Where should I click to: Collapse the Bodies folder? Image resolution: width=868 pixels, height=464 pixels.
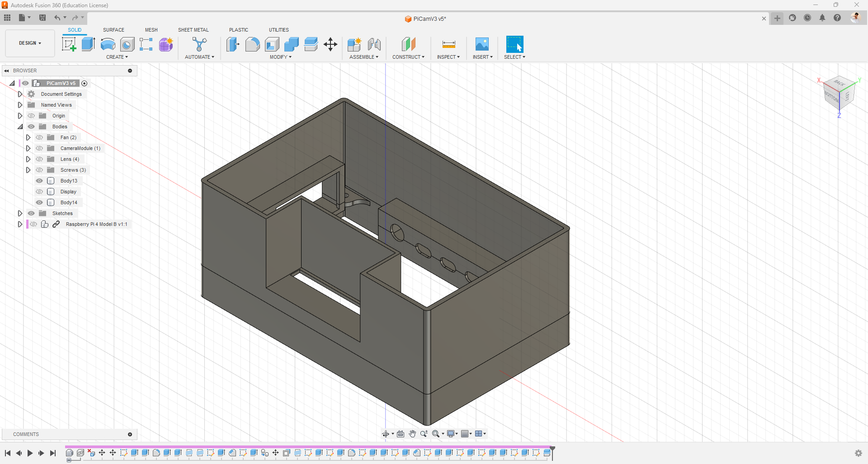20,127
